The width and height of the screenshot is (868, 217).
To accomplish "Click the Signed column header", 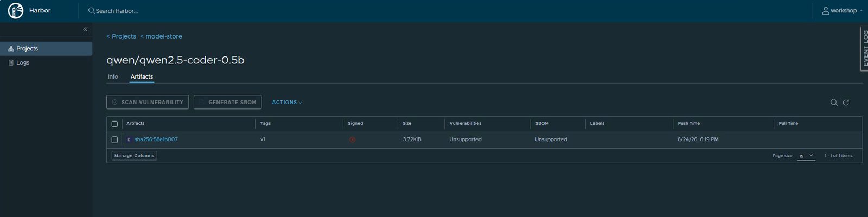I will 355,123.
